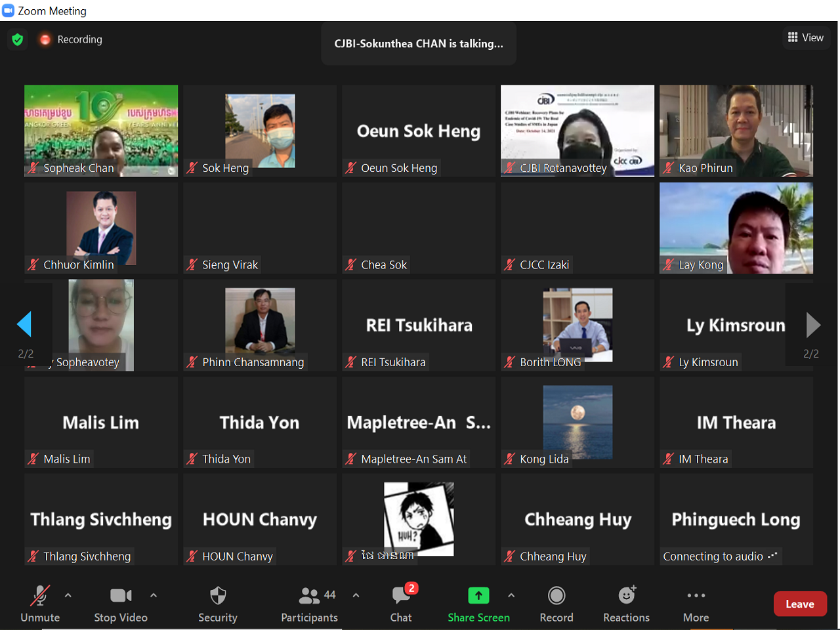This screenshot has width=840, height=630.
Task: Click the red Recording indicator
Action: [x=45, y=39]
